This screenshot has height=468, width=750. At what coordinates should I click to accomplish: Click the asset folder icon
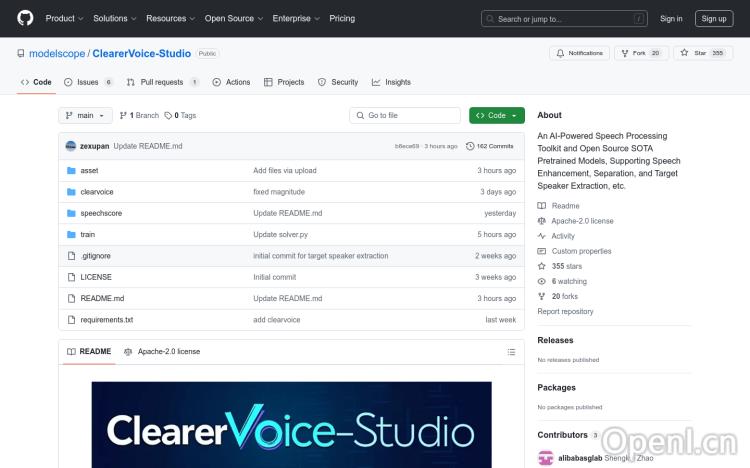[x=71, y=171]
